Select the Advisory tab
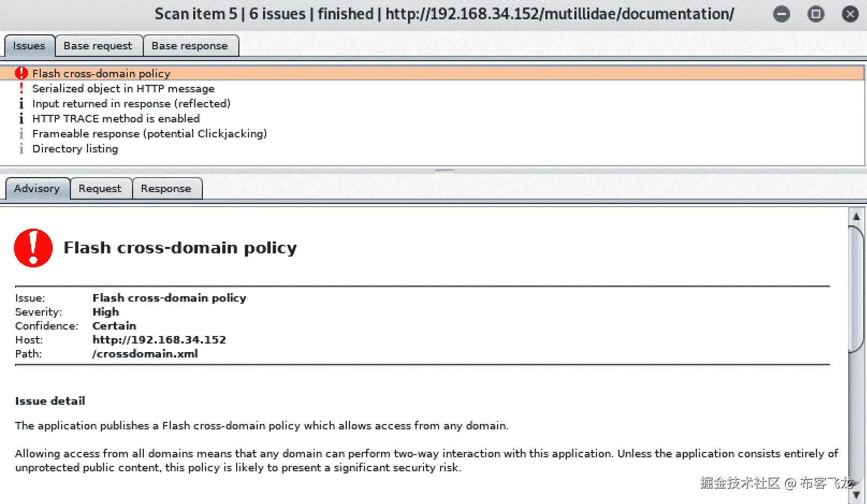 pyautogui.click(x=37, y=189)
